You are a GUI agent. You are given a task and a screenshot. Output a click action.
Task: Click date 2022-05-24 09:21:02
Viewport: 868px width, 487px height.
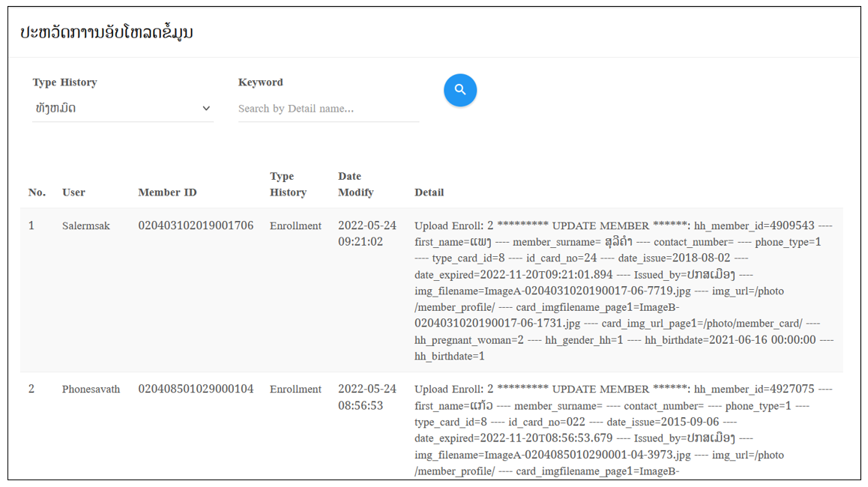click(367, 234)
